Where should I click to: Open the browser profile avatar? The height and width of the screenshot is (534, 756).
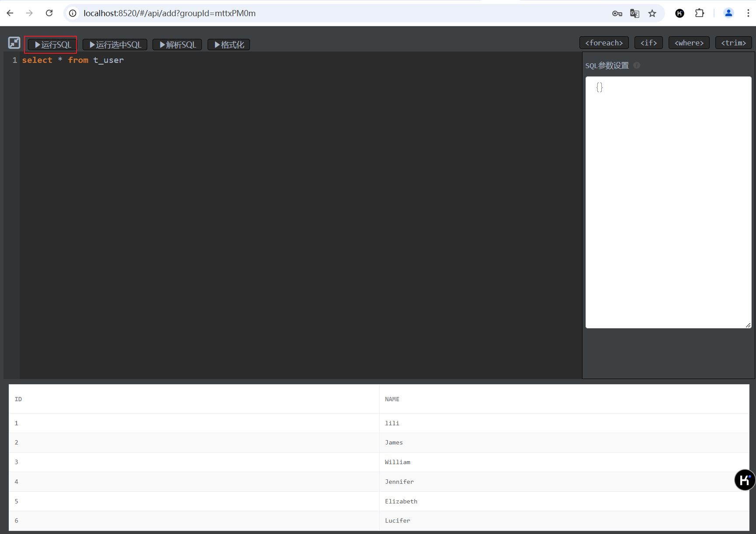728,13
